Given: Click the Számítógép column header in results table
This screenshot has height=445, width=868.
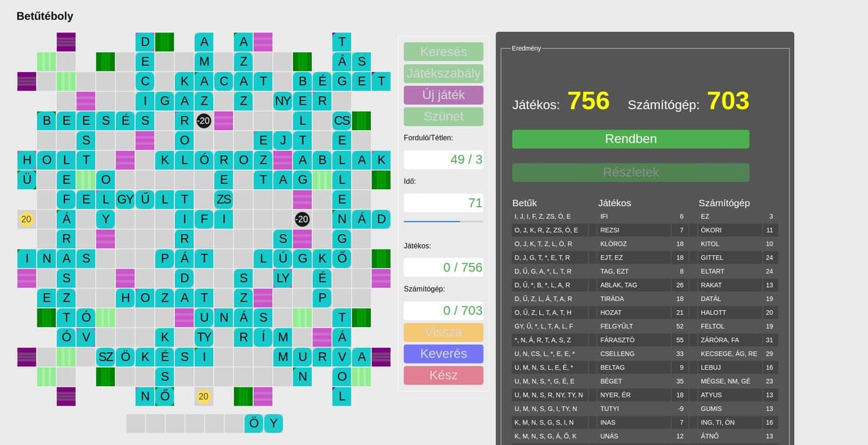Looking at the screenshot, I should [724, 203].
